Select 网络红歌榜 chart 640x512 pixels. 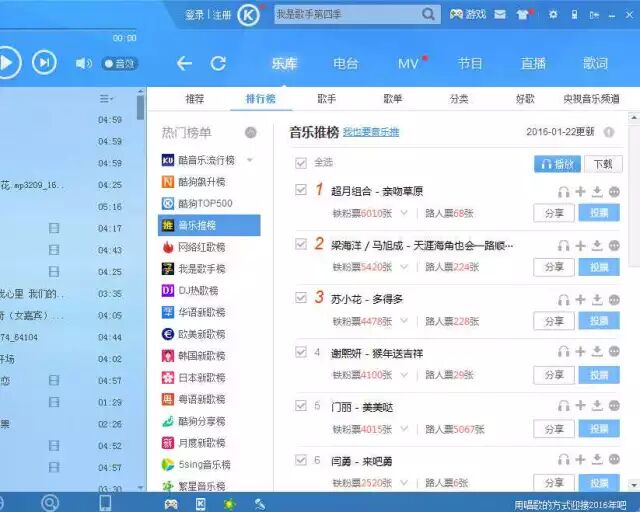(209, 247)
